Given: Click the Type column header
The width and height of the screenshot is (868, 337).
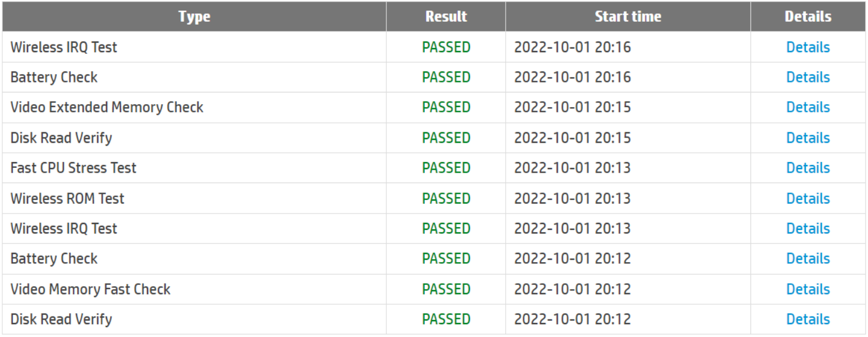Looking at the screenshot, I should (x=194, y=16).
